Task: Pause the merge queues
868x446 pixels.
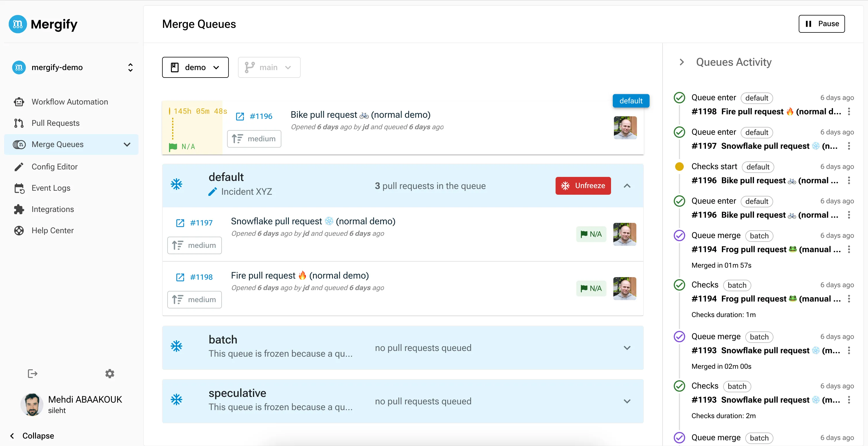Action: (x=821, y=24)
